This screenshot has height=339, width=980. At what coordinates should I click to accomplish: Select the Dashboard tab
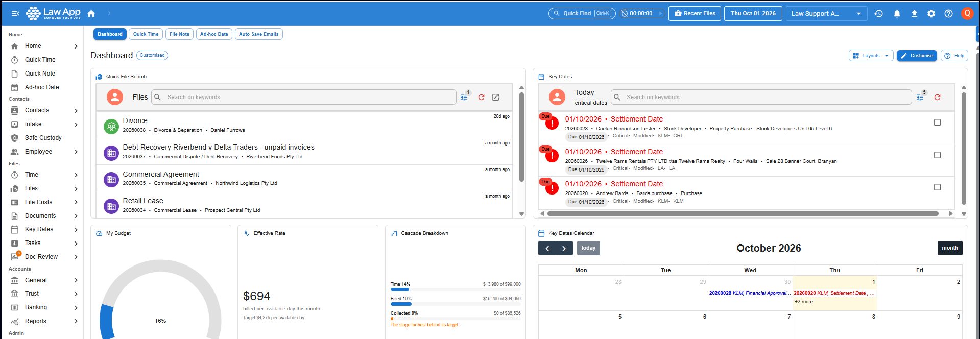point(110,34)
